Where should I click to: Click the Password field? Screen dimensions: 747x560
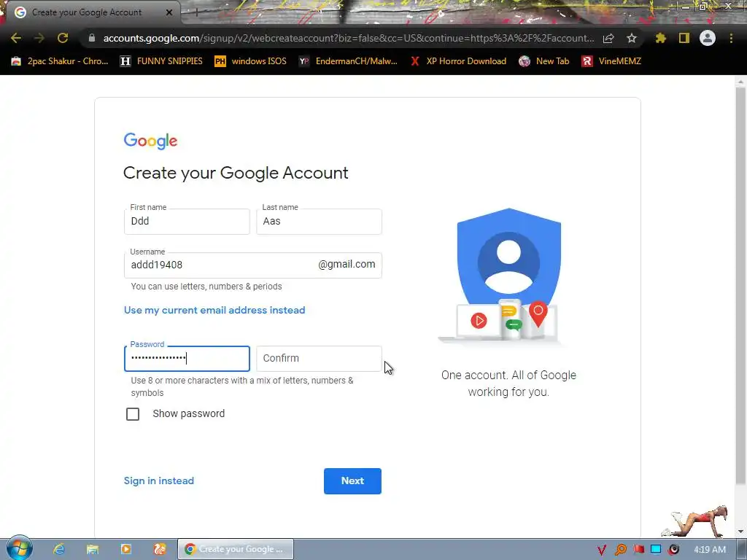tap(187, 359)
